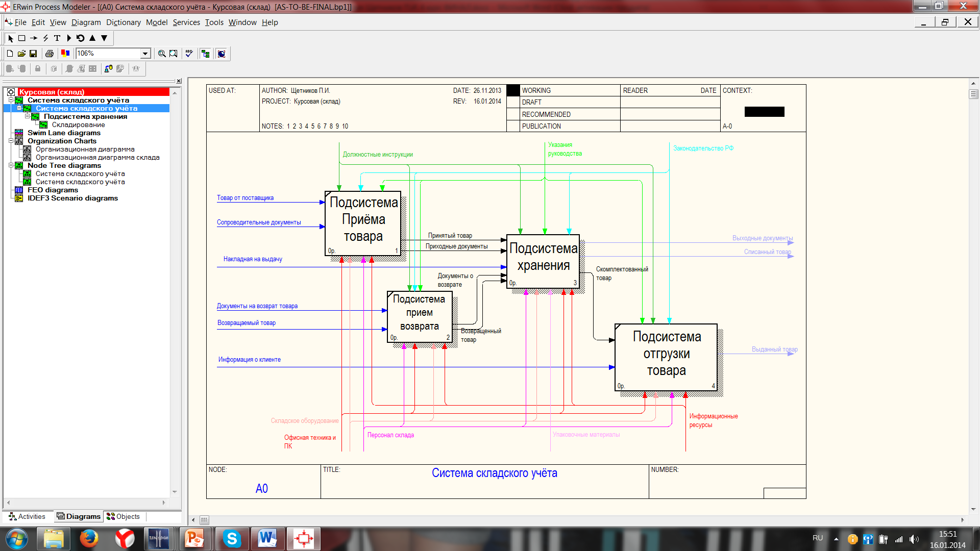Select the Pointer tool
980x551 pixels.
pos(11,38)
